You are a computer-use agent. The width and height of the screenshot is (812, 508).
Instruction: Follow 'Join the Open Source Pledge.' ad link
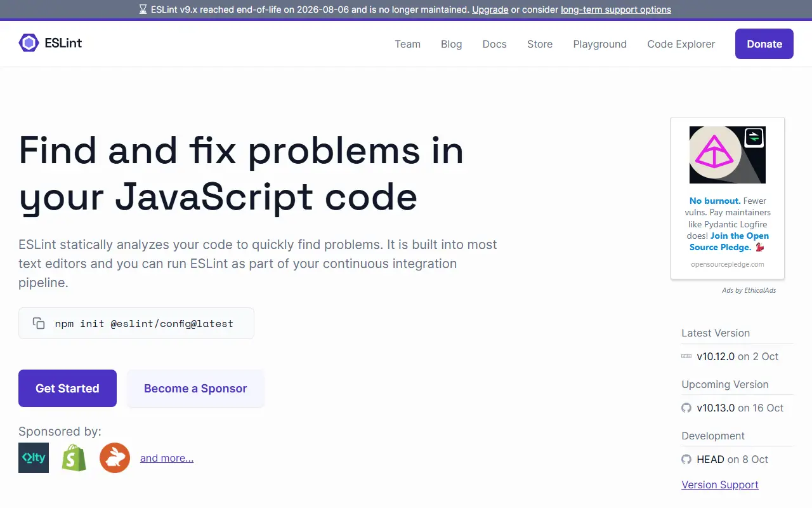(x=730, y=241)
